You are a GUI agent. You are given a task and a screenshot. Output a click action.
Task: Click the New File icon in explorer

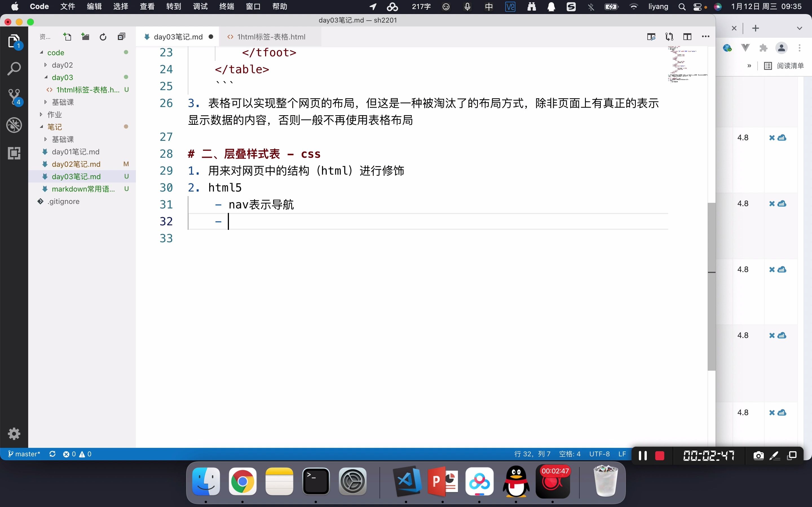click(67, 37)
